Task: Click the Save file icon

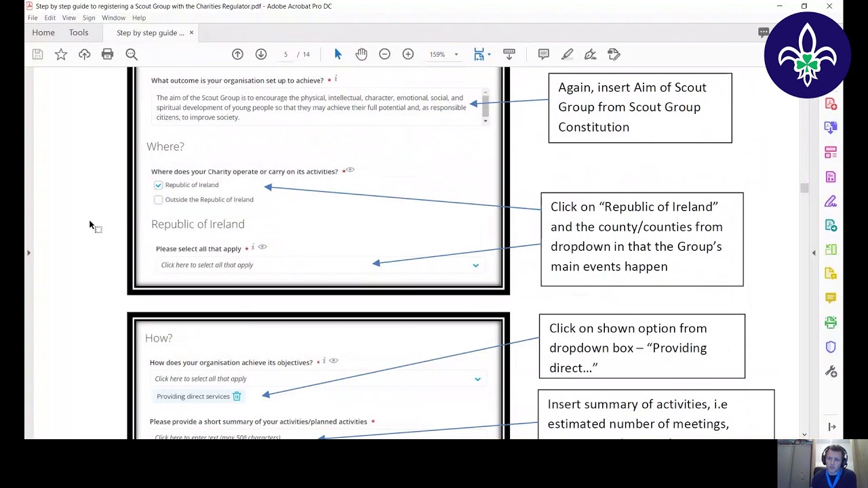Action: pyautogui.click(x=37, y=54)
